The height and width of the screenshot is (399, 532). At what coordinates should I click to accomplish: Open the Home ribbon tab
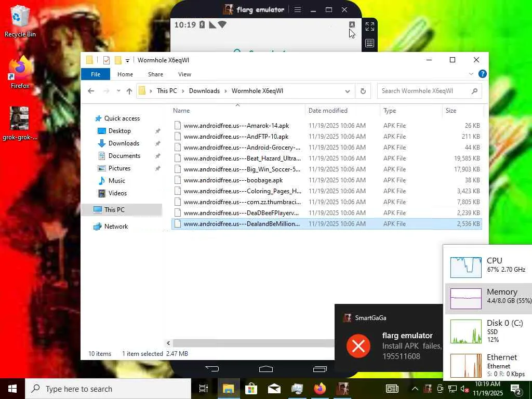pos(125,74)
